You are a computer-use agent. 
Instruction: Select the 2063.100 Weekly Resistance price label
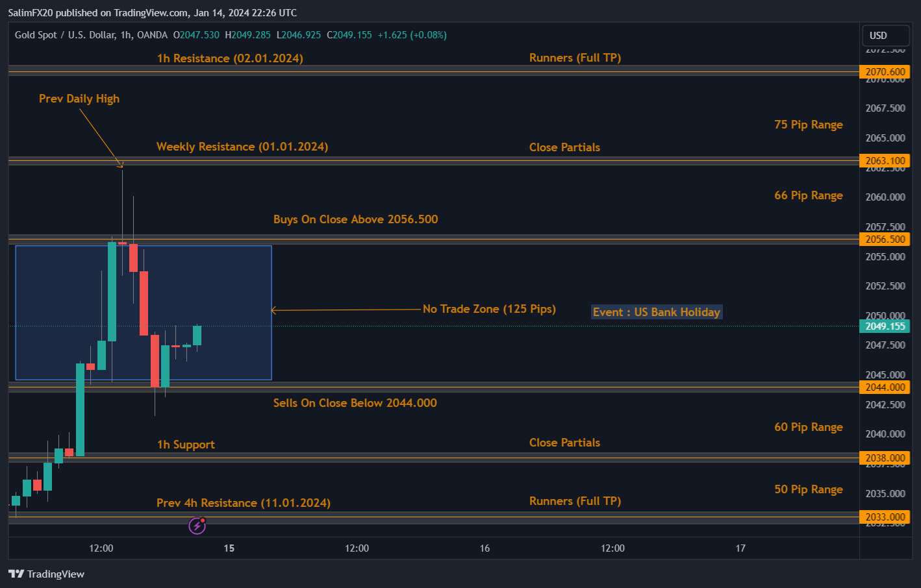coord(885,160)
